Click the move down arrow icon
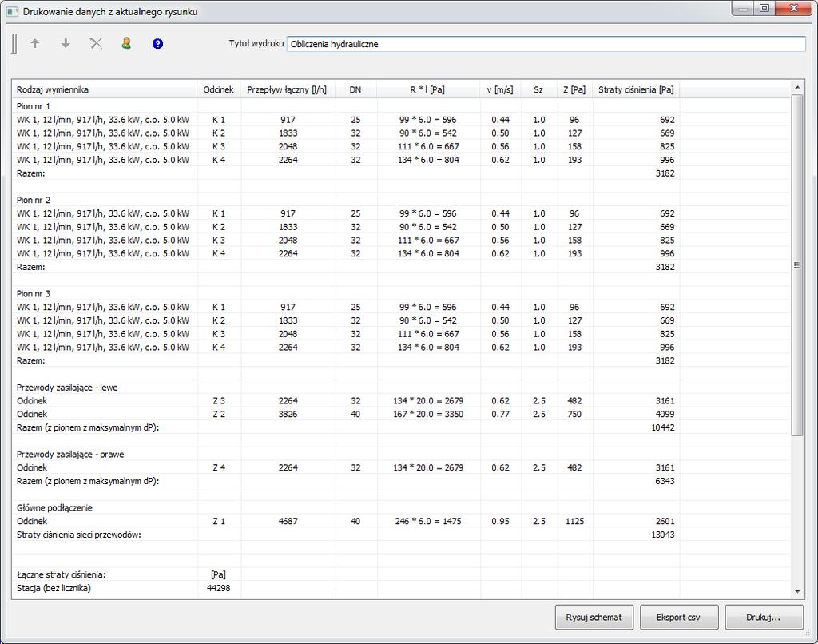 tap(66, 43)
